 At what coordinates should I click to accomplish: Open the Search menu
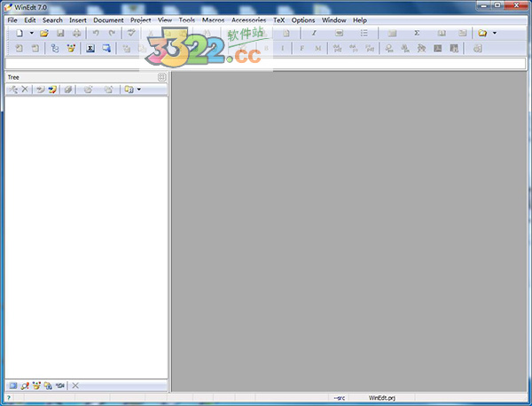(52, 20)
